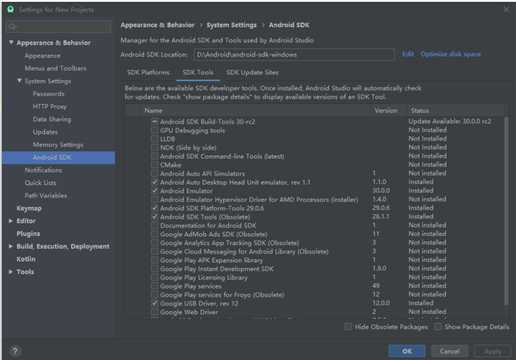Toggle Hide Obsolete Packages checkbox

[x=348, y=327]
